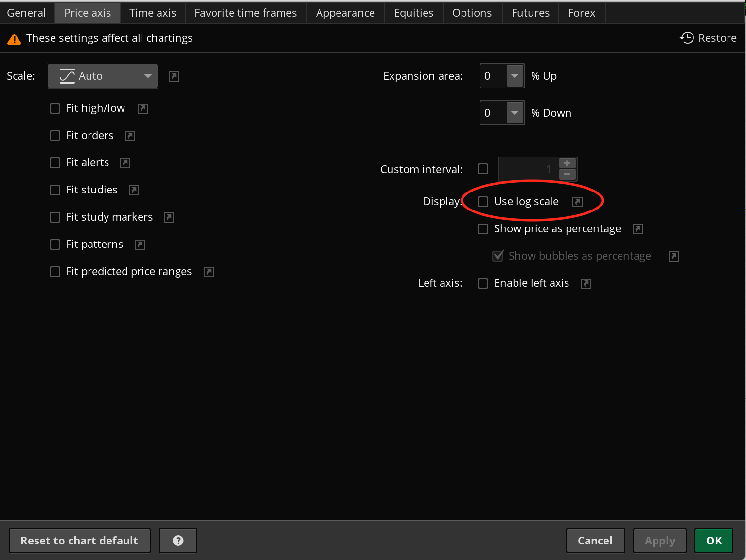Image resolution: width=746 pixels, height=560 pixels.
Task: Confirm settings with the OK button
Action: 713,541
